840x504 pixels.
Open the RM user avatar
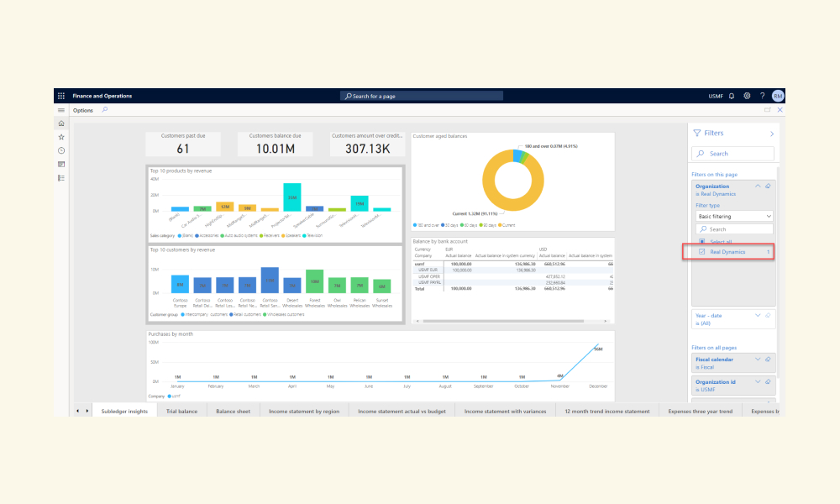click(777, 96)
